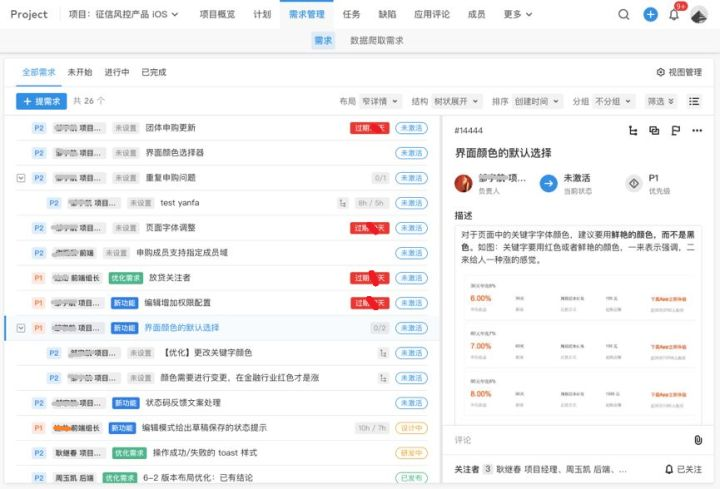The height and width of the screenshot is (489, 720).
Task: Go to 计划 tab
Action: [x=262, y=14]
